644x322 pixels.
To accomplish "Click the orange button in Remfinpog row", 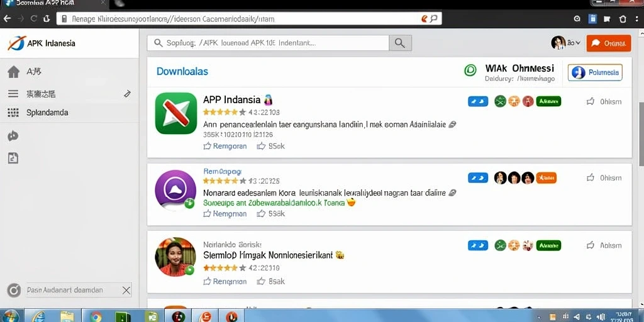I will [547, 178].
